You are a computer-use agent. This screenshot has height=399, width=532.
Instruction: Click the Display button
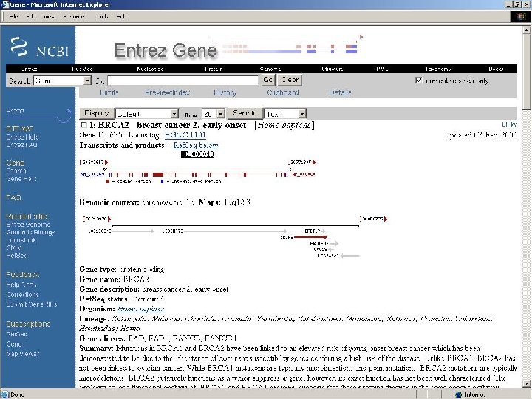click(96, 113)
